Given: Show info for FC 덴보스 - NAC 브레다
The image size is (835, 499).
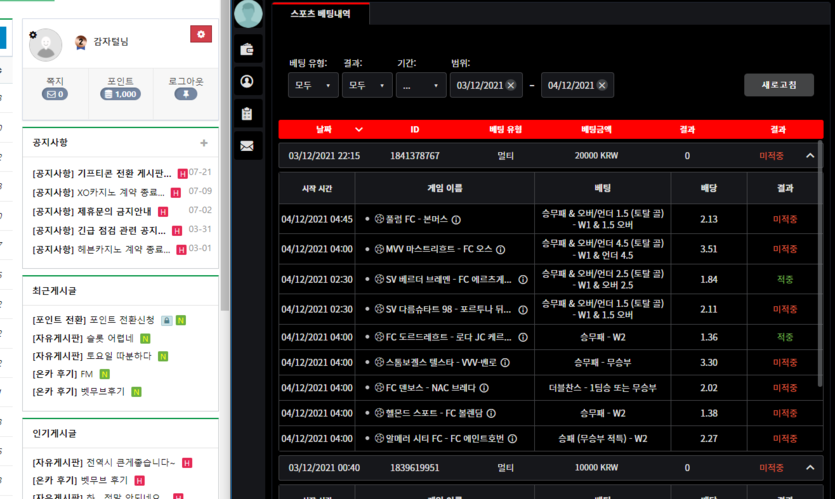Looking at the screenshot, I should [484, 388].
